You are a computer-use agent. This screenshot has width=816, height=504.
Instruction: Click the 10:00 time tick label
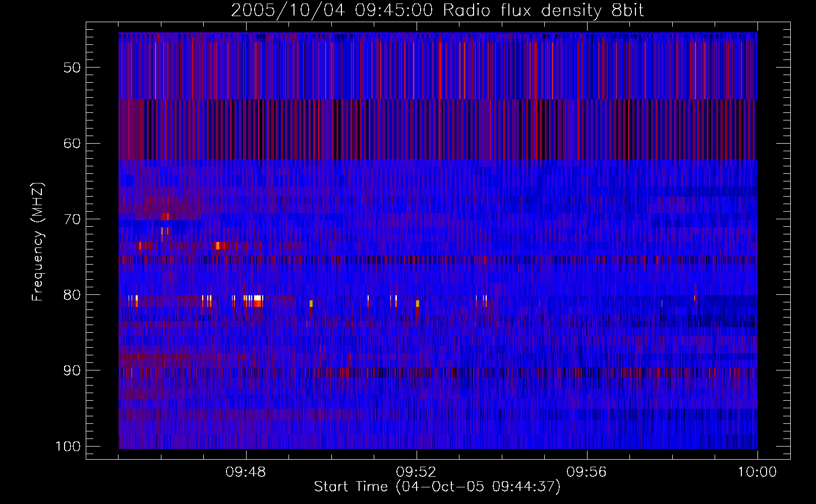[x=757, y=472]
